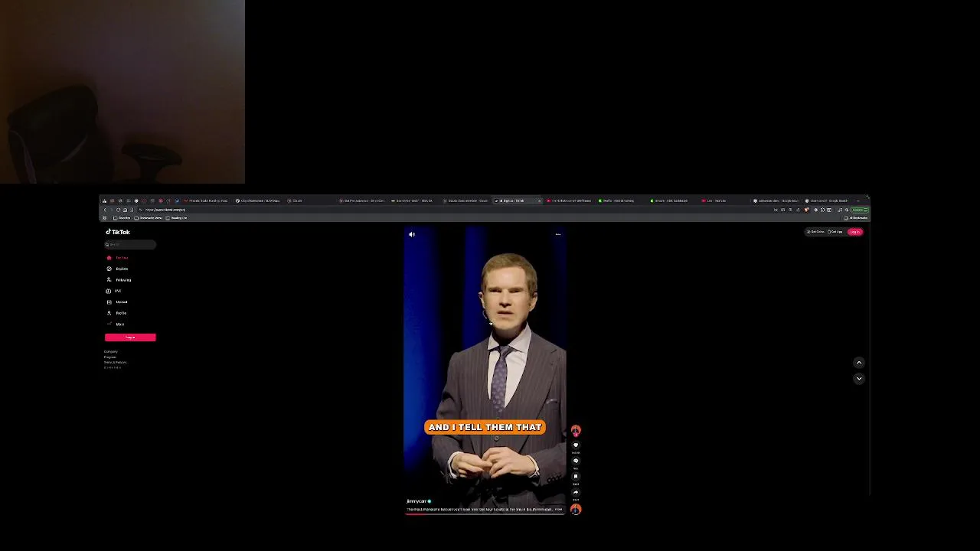This screenshot has height=551, width=980.
Task: Like the video with the heart icon
Action: (x=576, y=445)
